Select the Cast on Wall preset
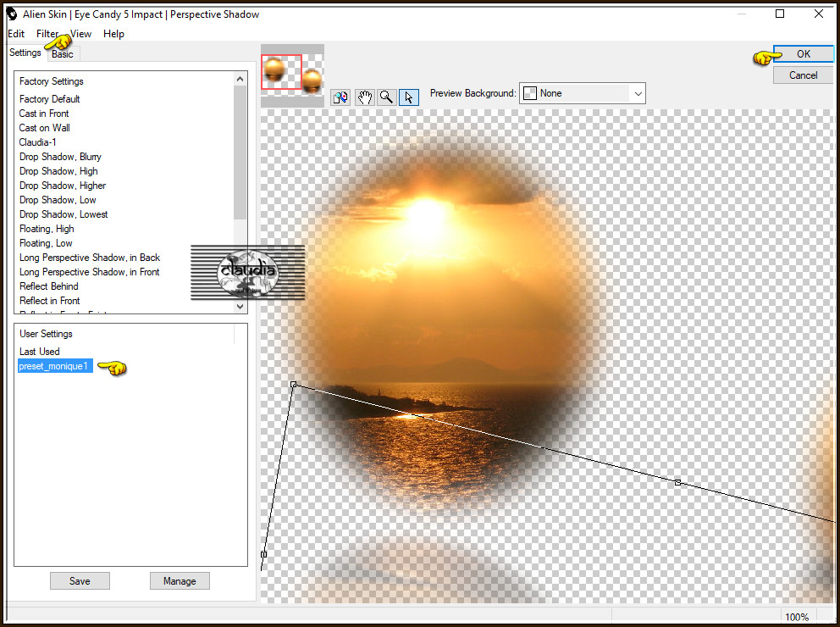Screen dimensions: 840x627 click(x=45, y=128)
